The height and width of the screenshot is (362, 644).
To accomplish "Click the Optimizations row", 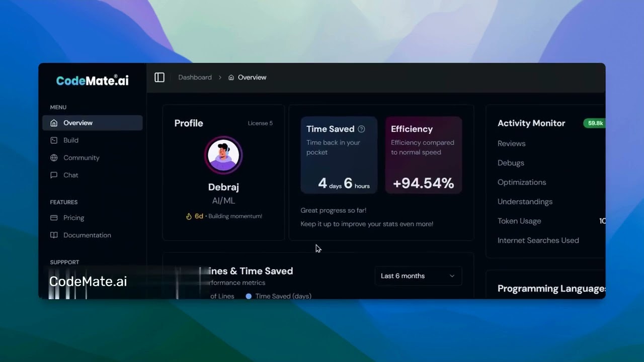I will [x=551, y=183].
